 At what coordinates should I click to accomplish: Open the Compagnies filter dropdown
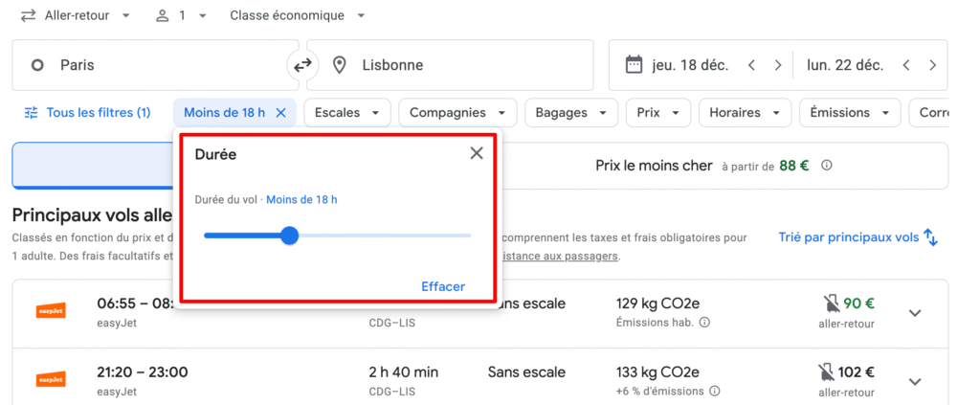(457, 113)
